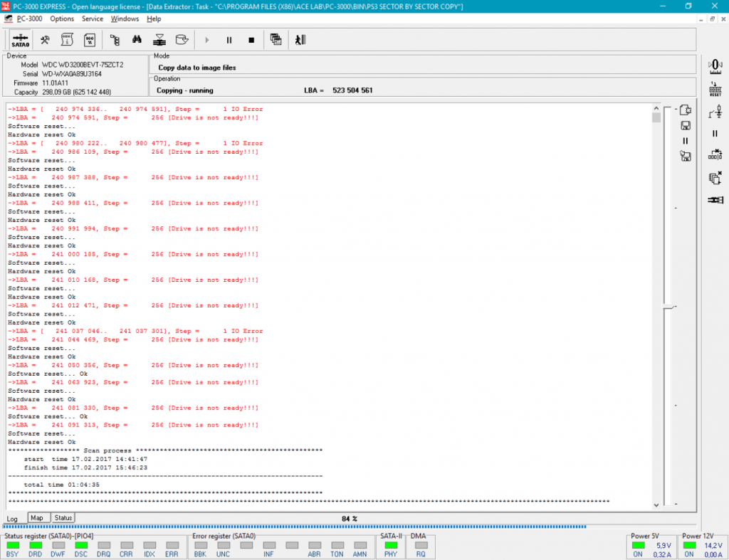729x560 pixels.
Task: Stop the running copy operation
Action: pyautogui.click(x=251, y=41)
